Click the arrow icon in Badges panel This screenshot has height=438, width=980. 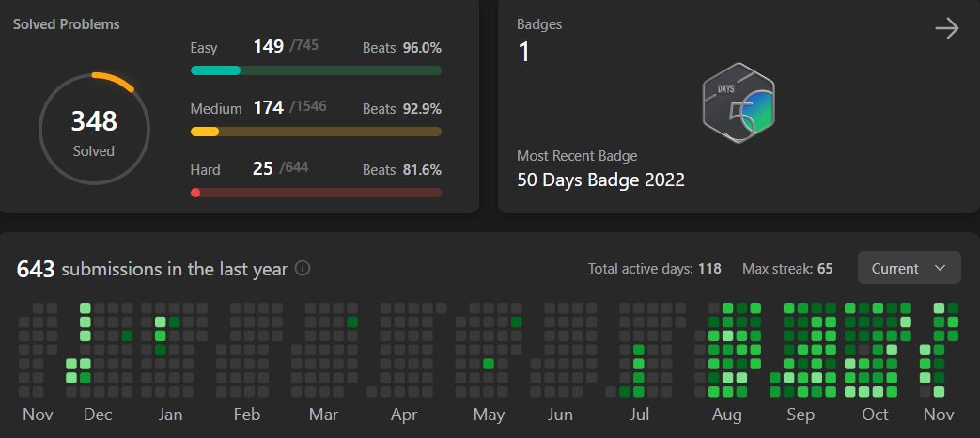[x=946, y=29]
